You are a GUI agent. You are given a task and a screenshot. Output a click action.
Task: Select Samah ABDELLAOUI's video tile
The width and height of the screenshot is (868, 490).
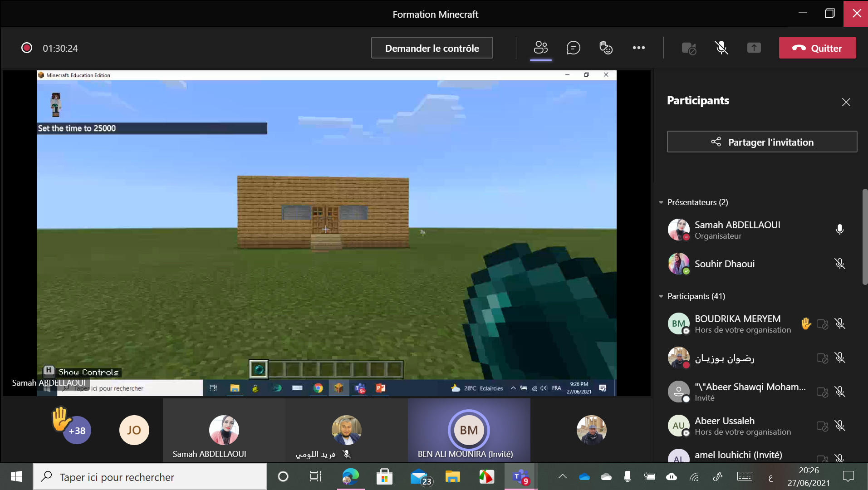pyautogui.click(x=224, y=431)
